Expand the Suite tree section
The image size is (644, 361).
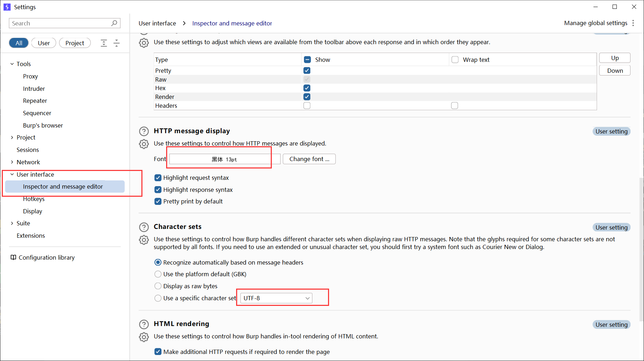(x=12, y=223)
